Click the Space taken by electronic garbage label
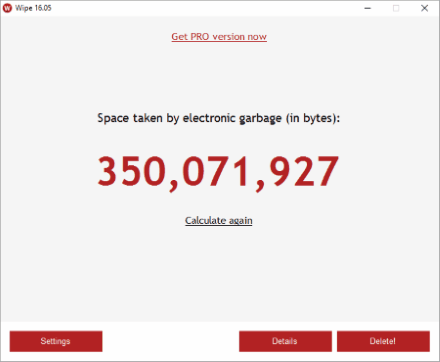Image resolution: width=440 pixels, height=362 pixels. 218,118
